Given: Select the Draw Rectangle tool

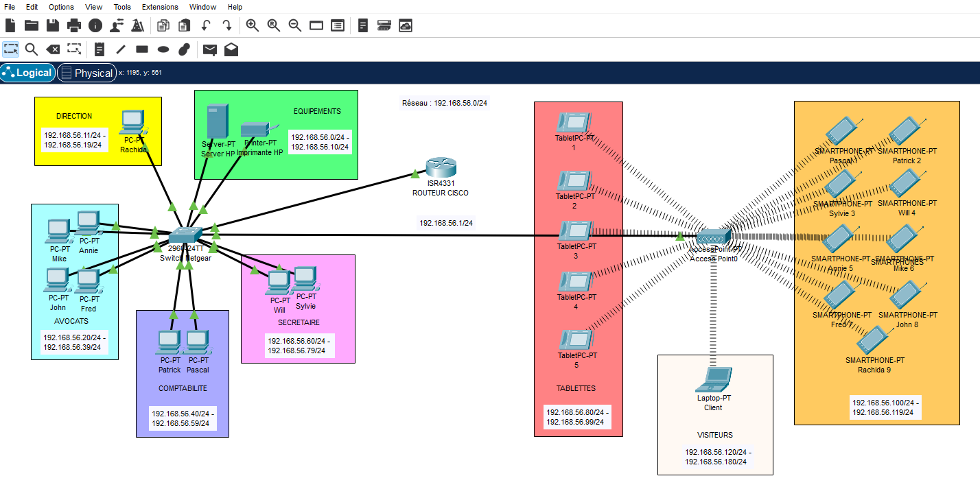Looking at the screenshot, I should [142, 49].
